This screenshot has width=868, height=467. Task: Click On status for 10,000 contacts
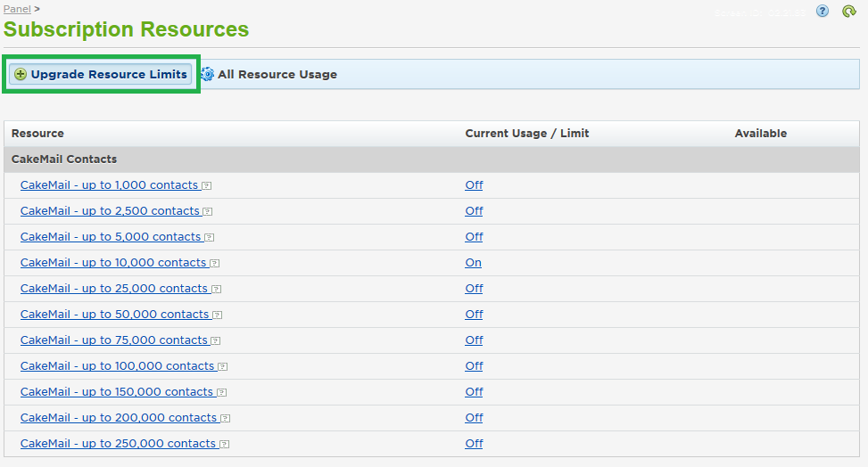[x=474, y=263]
